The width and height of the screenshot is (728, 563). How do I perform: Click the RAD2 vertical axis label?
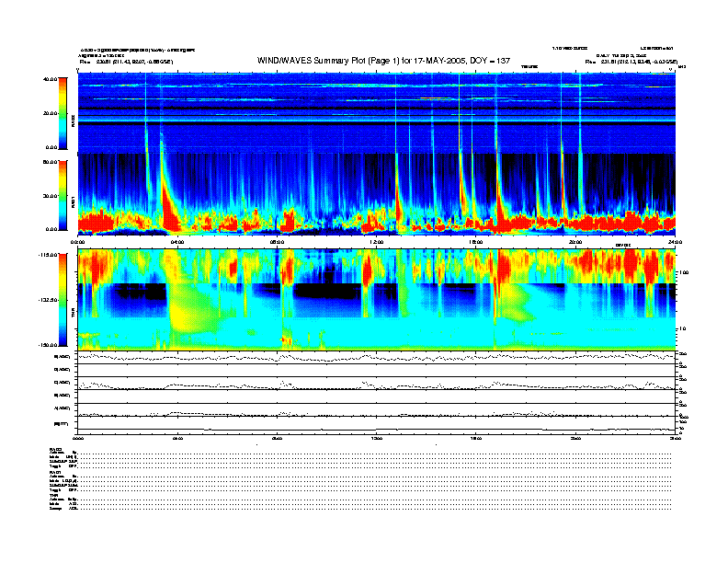click(x=73, y=121)
